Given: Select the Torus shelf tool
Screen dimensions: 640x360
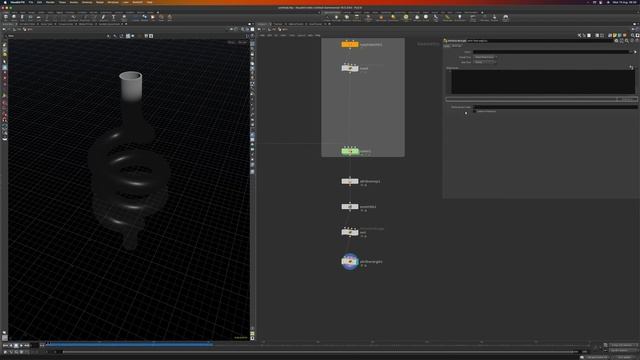Looking at the screenshot, I should point(30,17).
